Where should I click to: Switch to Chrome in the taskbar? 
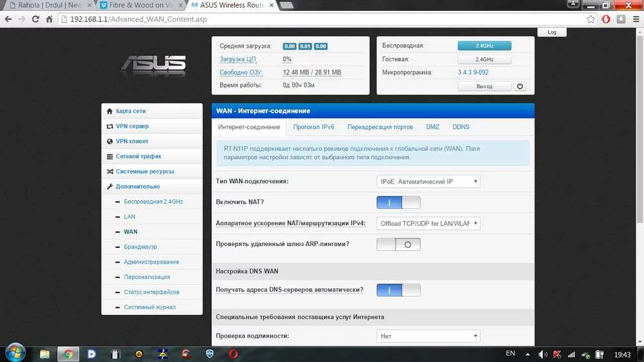68,354
